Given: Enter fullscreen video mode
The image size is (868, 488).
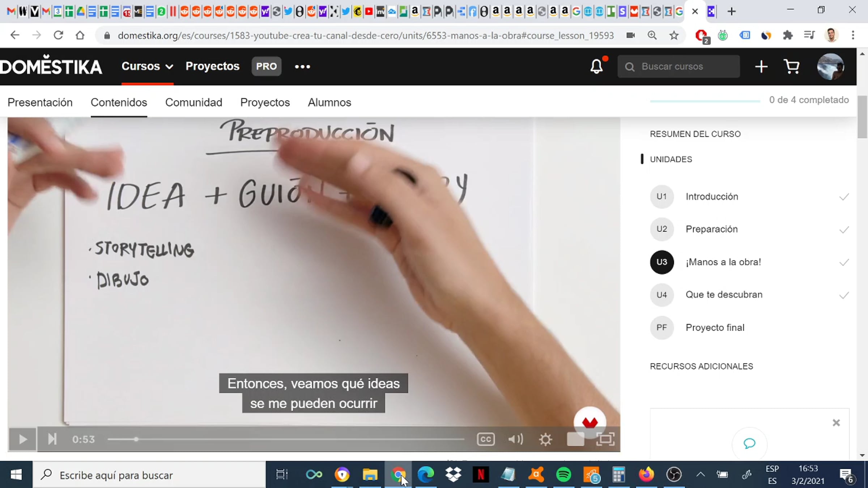Looking at the screenshot, I should click(605, 440).
